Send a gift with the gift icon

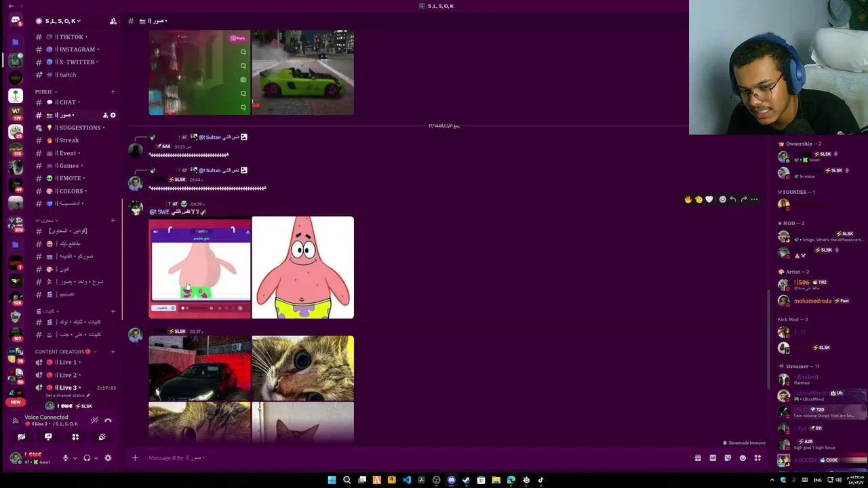point(698,458)
